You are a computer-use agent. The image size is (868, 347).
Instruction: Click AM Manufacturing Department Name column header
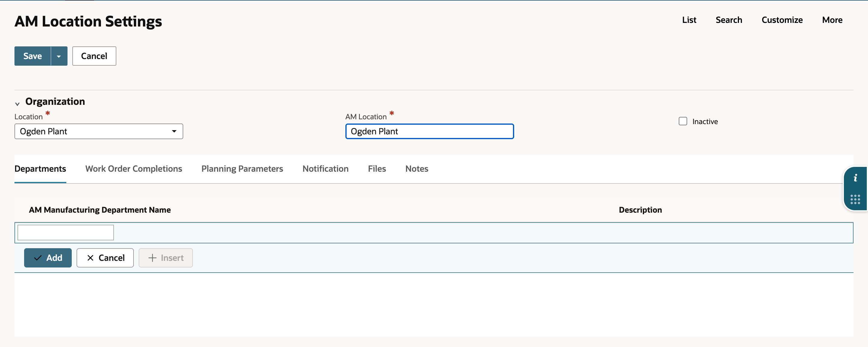click(x=100, y=210)
